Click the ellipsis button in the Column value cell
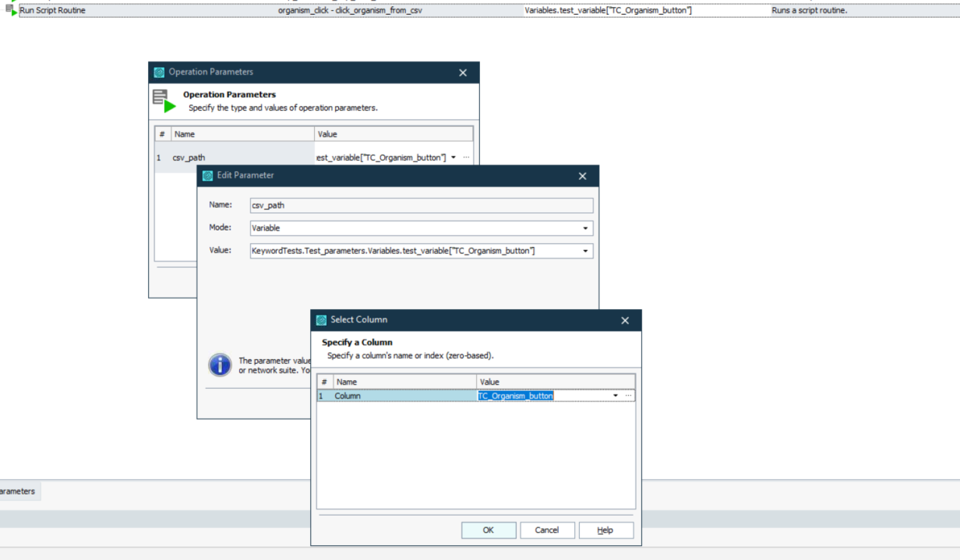This screenshot has width=960, height=560. (x=628, y=396)
